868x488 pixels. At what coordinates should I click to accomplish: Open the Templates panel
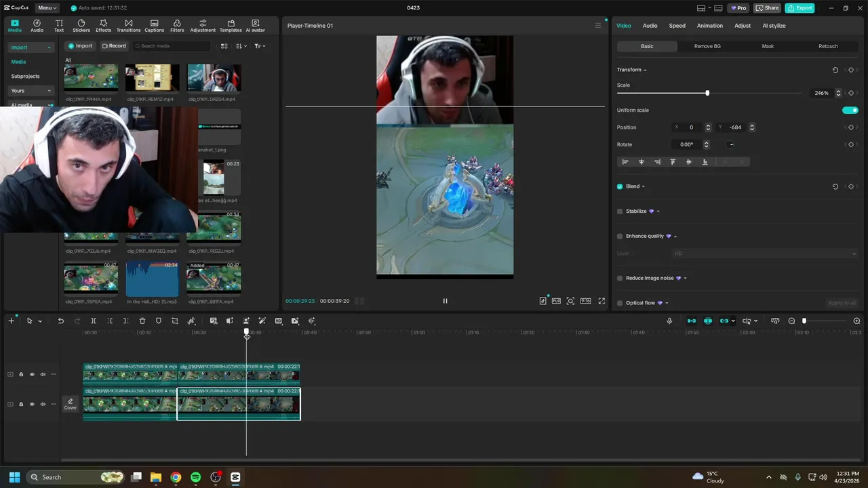(231, 26)
